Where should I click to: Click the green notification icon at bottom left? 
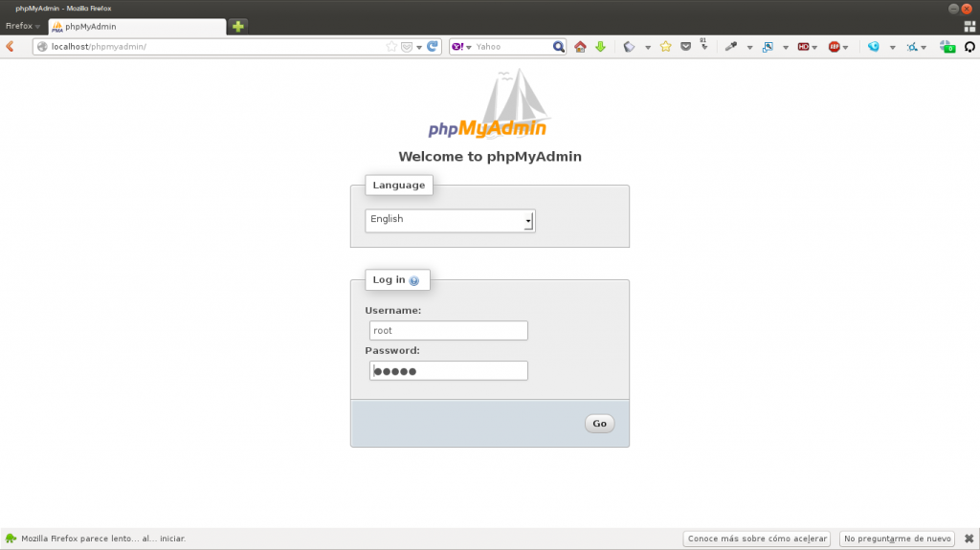point(11,539)
